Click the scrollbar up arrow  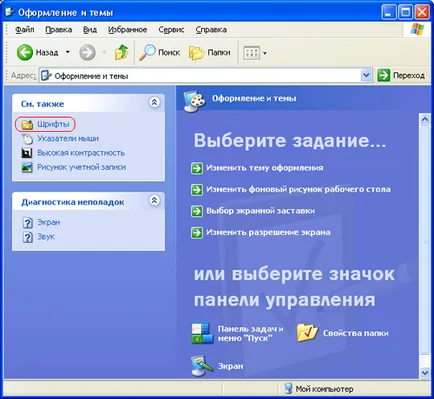point(425,119)
